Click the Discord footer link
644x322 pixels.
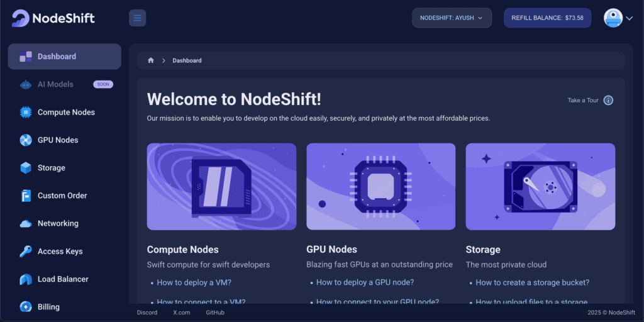[x=147, y=313]
